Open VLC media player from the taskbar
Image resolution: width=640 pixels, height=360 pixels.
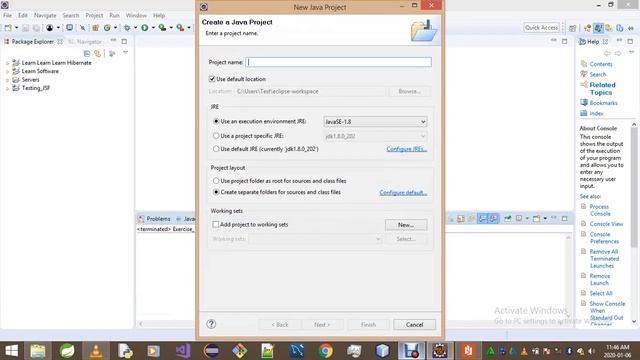pos(96,351)
